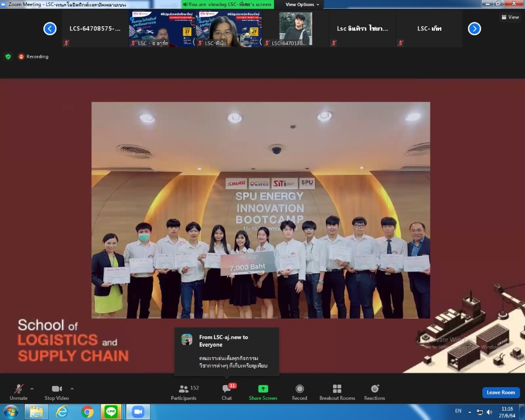Select LSC- เก๋ท participant tile
This screenshot has width=525, height=420.
430,28
